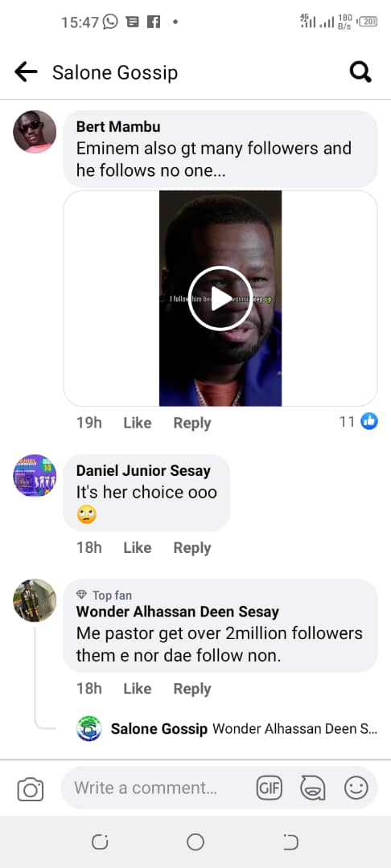
Task: Tap the Android home circle button
Action: pyautogui.click(x=195, y=842)
